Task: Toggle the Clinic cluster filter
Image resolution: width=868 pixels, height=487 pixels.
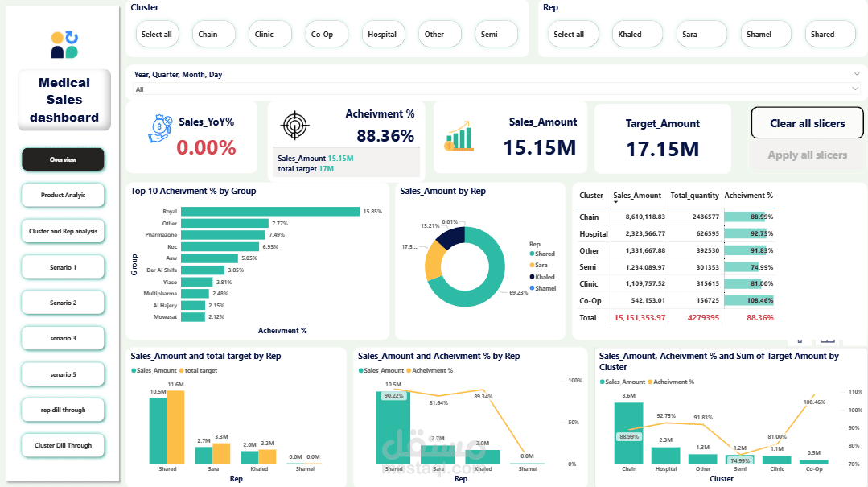Action: click(x=269, y=34)
